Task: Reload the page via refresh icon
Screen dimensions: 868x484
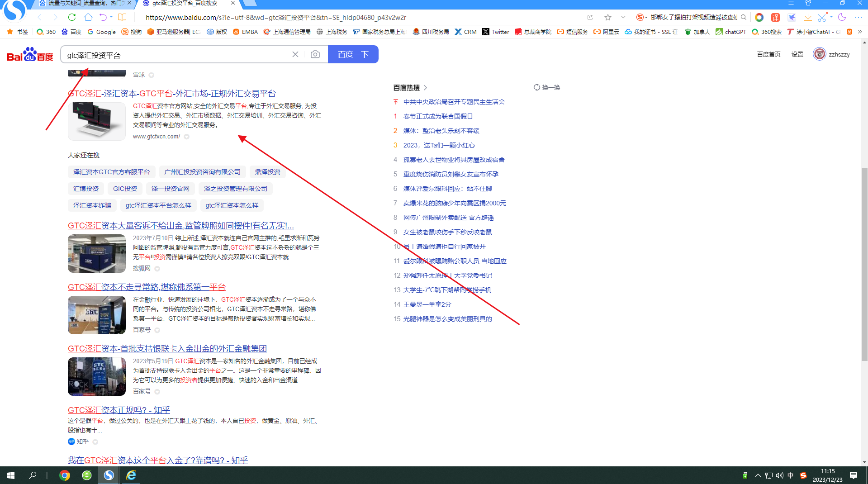Action: (x=72, y=17)
